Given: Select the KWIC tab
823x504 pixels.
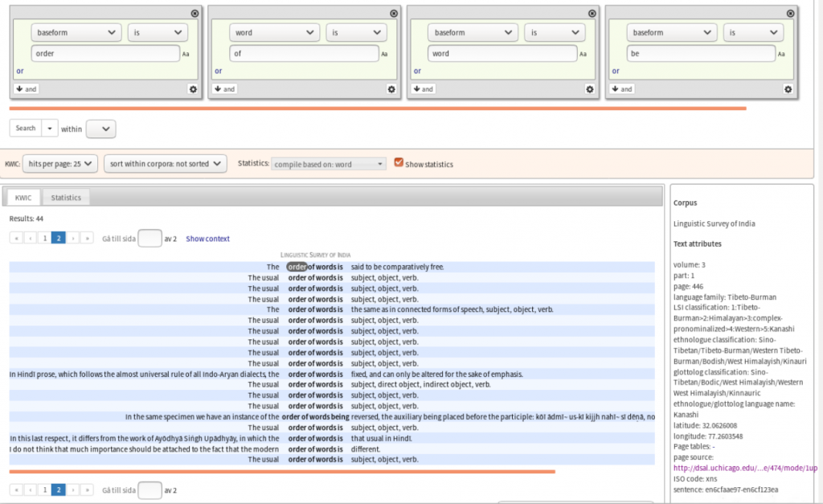Looking at the screenshot, I should [23, 197].
